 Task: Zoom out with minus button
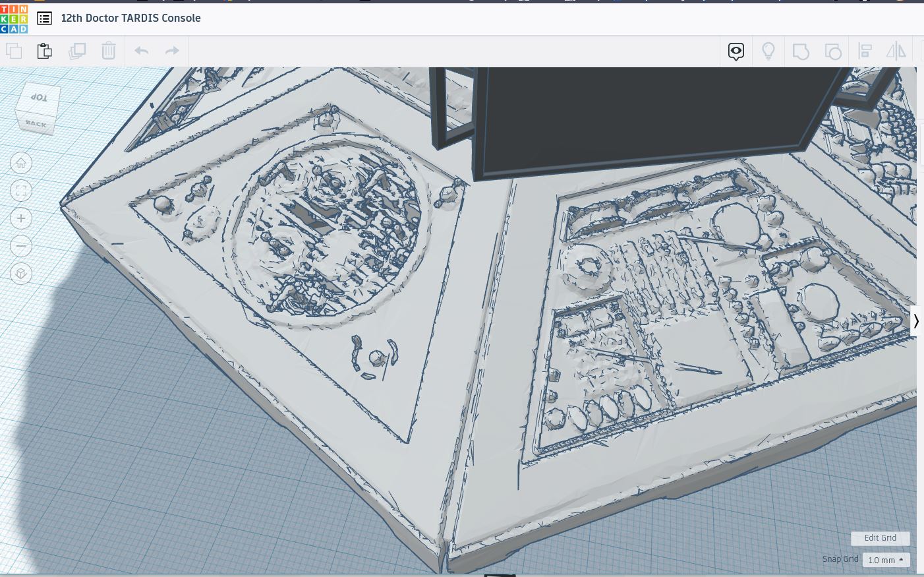pyautogui.click(x=21, y=246)
